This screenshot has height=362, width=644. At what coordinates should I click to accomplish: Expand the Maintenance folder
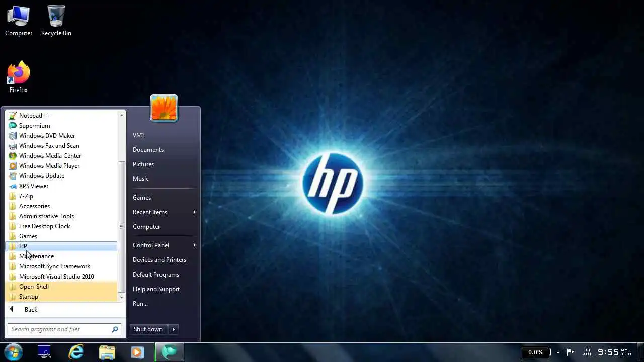(61, 256)
